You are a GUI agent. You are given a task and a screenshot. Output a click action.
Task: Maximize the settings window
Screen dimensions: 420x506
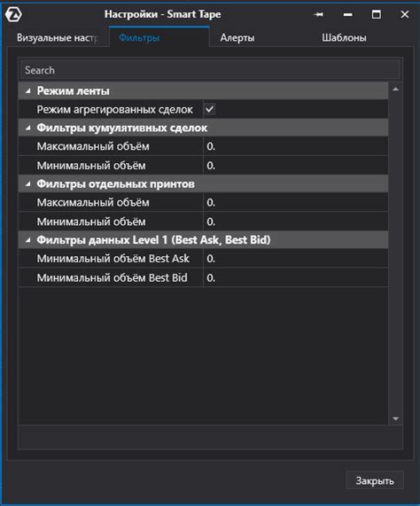(376, 14)
